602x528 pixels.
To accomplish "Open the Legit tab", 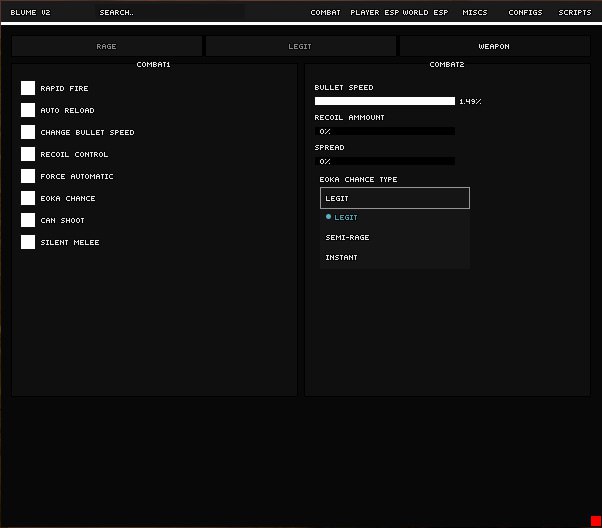I will click(300, 47).
